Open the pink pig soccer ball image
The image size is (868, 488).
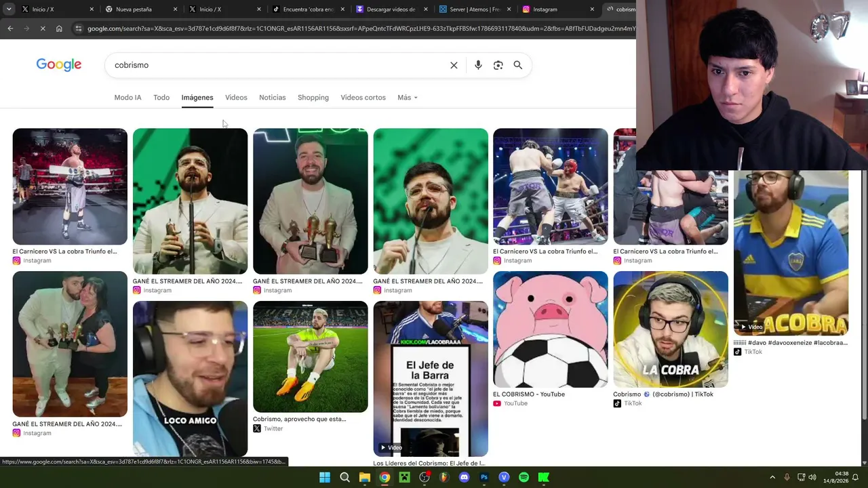pos(551,329)
